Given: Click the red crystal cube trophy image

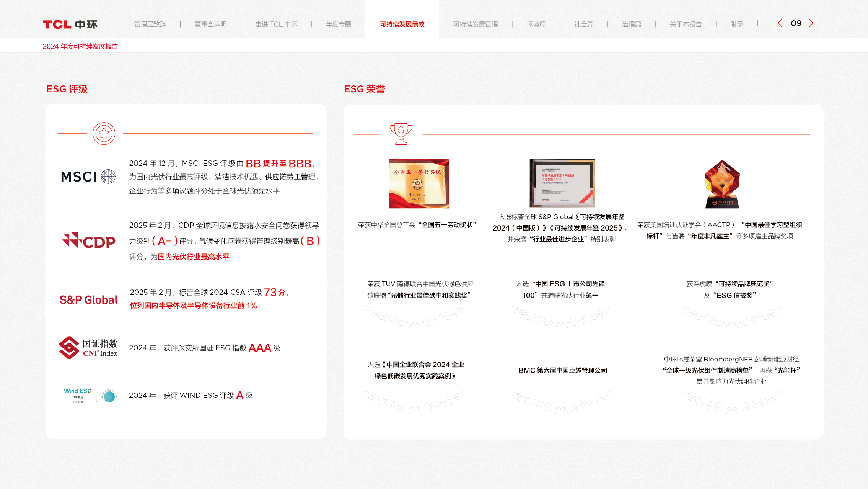Looking at the screenshot, I should 722,184.
